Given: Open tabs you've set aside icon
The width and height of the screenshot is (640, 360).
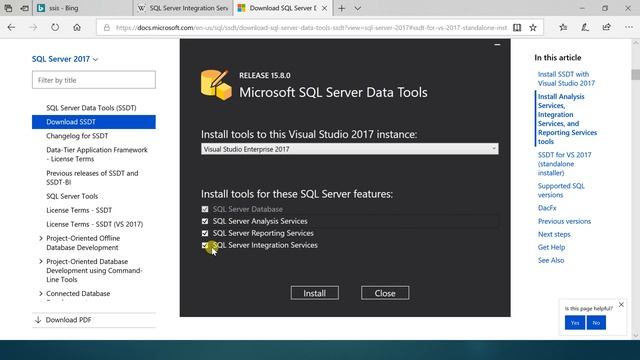Looking at the screenshot, I should (8, 8).
